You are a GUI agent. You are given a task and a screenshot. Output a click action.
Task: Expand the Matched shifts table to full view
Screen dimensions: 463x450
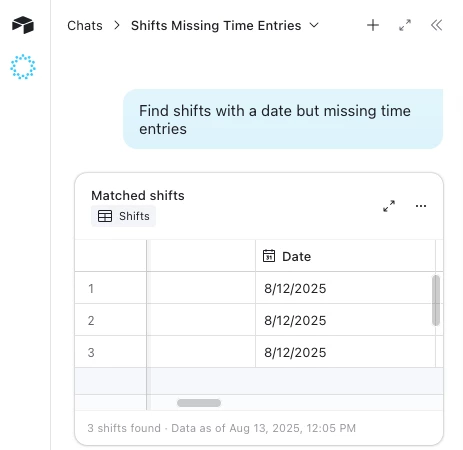[389, 206]
